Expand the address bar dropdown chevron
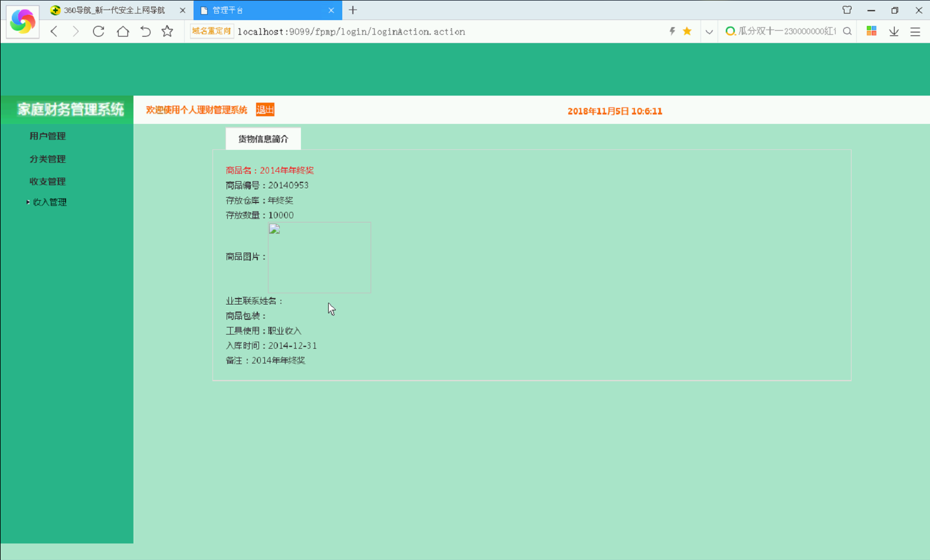The image size is (930, 560). [x=709, y=32]
